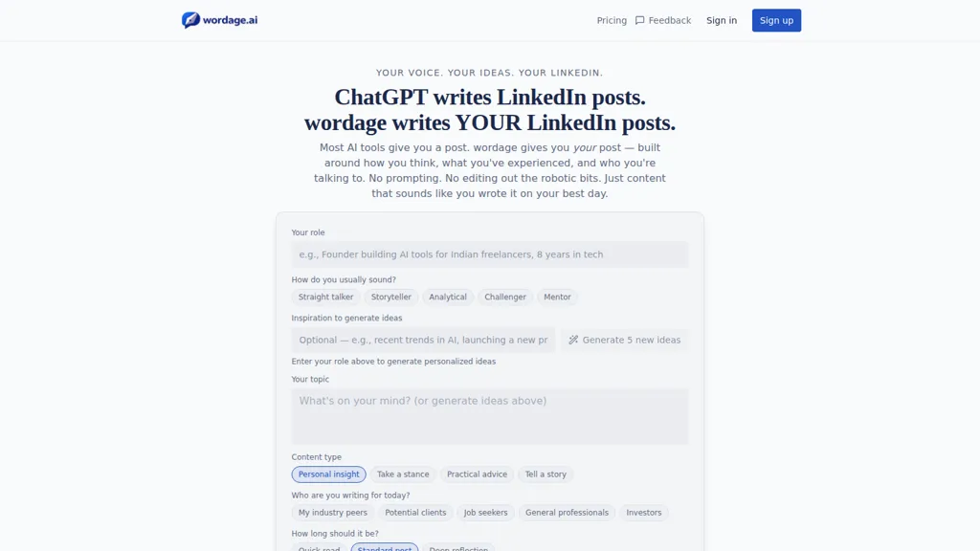The image size is (980, 551).
Task: Select the Storyteller tone chip
Action: pos(391,298)
